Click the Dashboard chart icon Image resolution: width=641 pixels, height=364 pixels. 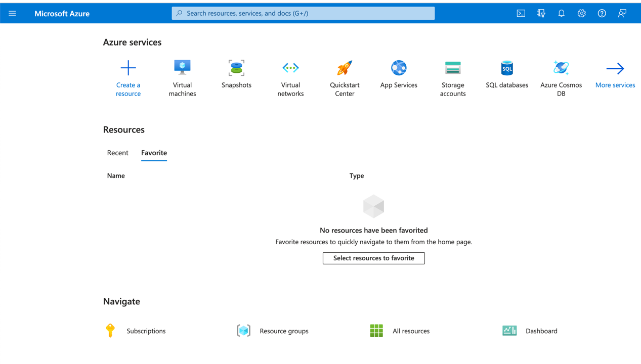pos(509,331)
